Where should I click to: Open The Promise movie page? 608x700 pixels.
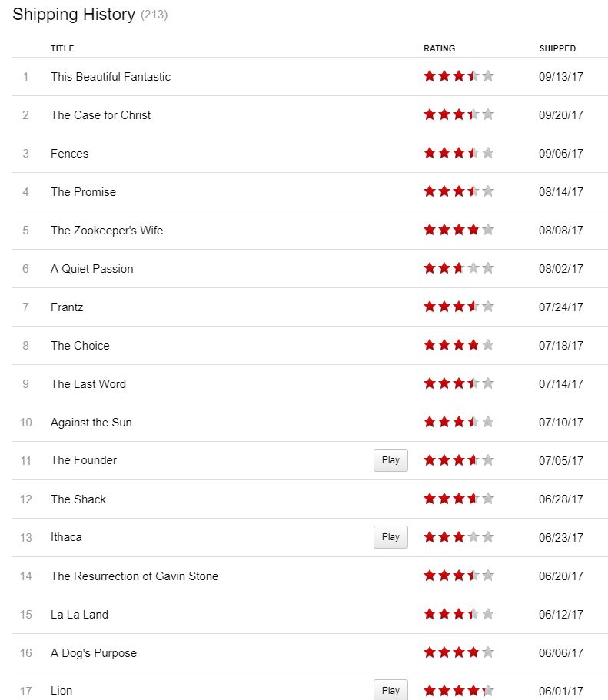pos(83,192)
